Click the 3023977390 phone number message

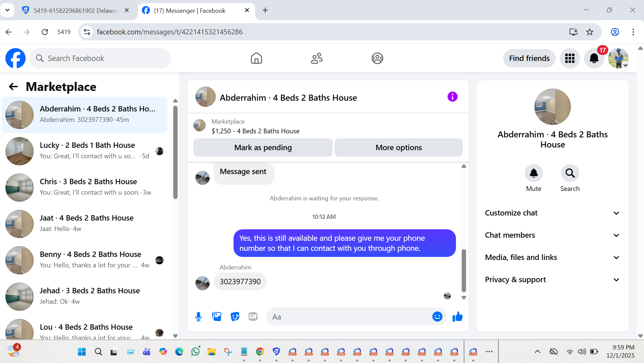point(240,282)
